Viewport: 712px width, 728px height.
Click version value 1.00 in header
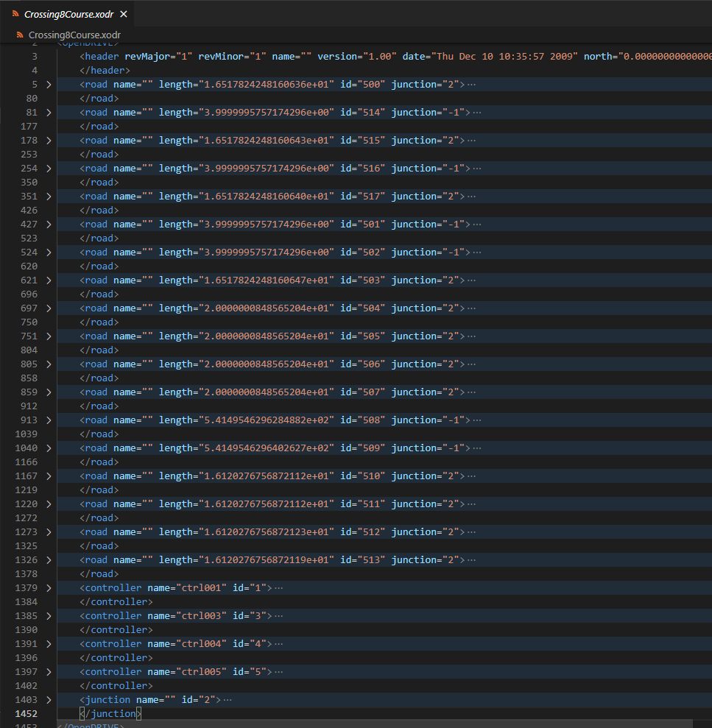[380, 56]
